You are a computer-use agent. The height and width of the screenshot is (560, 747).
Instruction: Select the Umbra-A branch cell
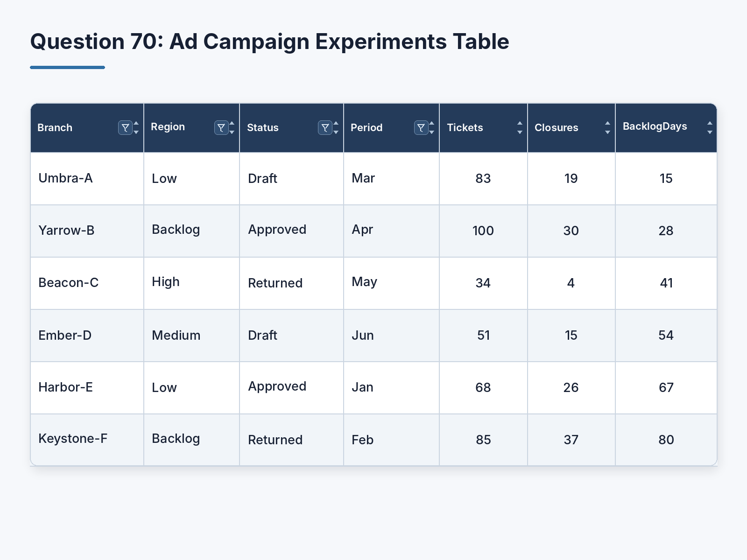coord(87,178)
